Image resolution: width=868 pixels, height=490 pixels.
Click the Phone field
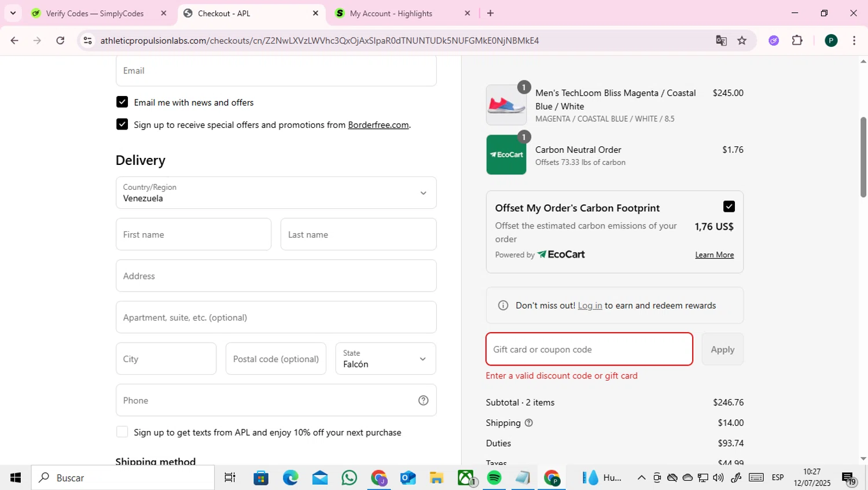(x=276, y=400)
